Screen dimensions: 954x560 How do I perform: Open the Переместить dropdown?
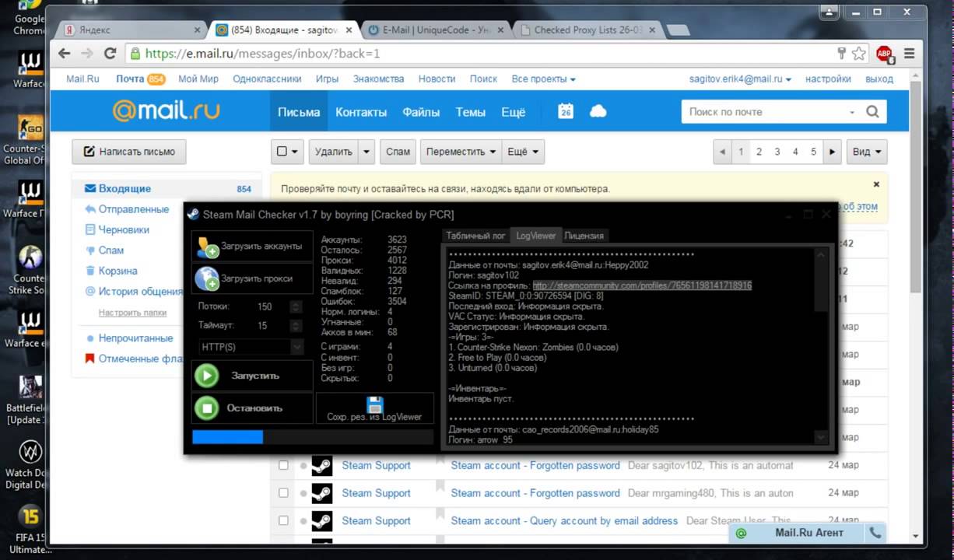point(461,152)
